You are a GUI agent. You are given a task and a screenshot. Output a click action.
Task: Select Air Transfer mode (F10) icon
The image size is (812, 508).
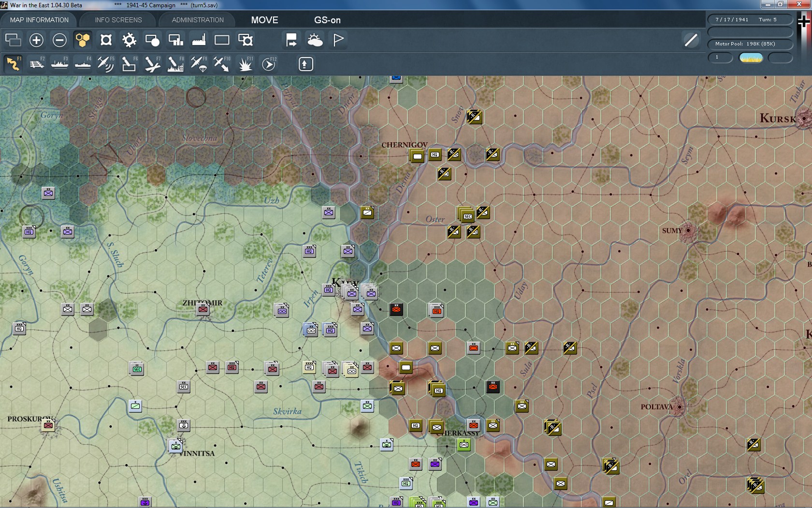[x=222, y=64]
